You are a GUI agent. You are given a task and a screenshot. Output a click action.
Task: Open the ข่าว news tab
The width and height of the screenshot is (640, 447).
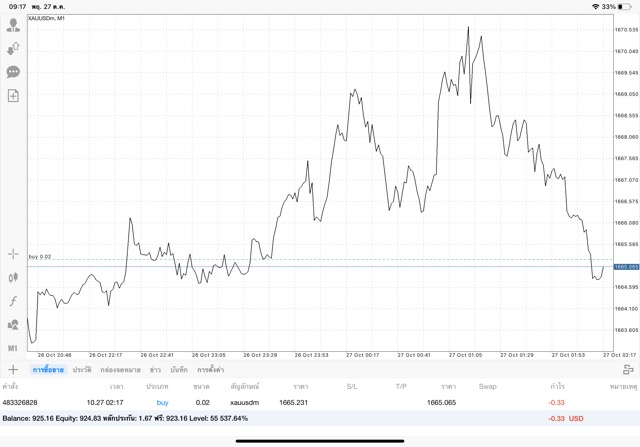click(x=156, y=370)
